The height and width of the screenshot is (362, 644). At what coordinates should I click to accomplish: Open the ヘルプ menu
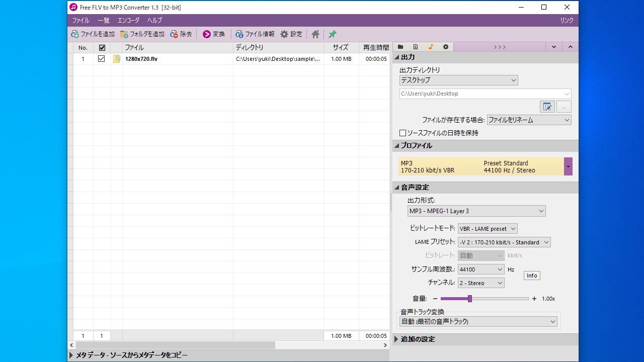(154, 21)
